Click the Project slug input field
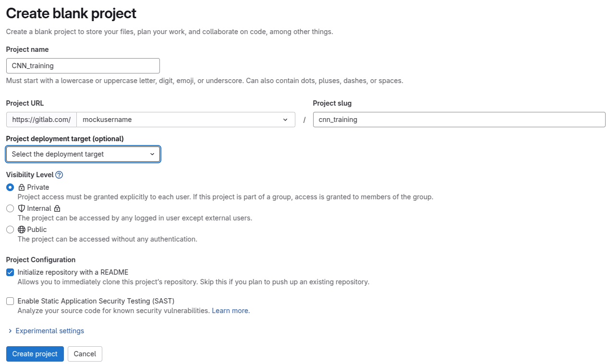 point(459,120)
